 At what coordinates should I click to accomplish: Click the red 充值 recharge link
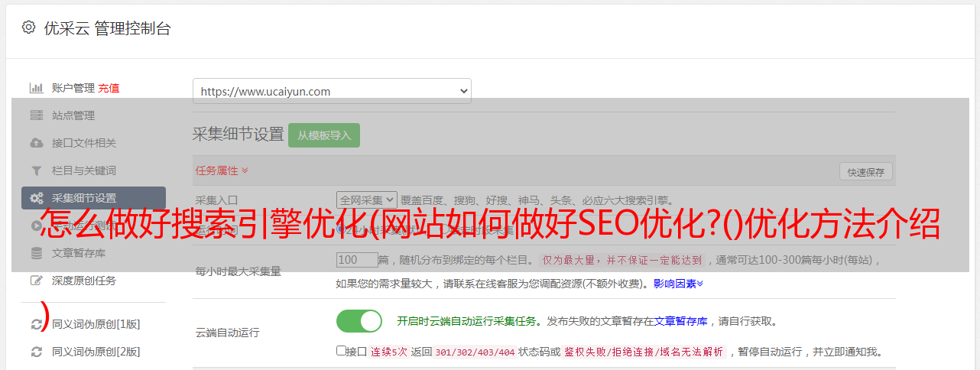click(x=109, y=88)
